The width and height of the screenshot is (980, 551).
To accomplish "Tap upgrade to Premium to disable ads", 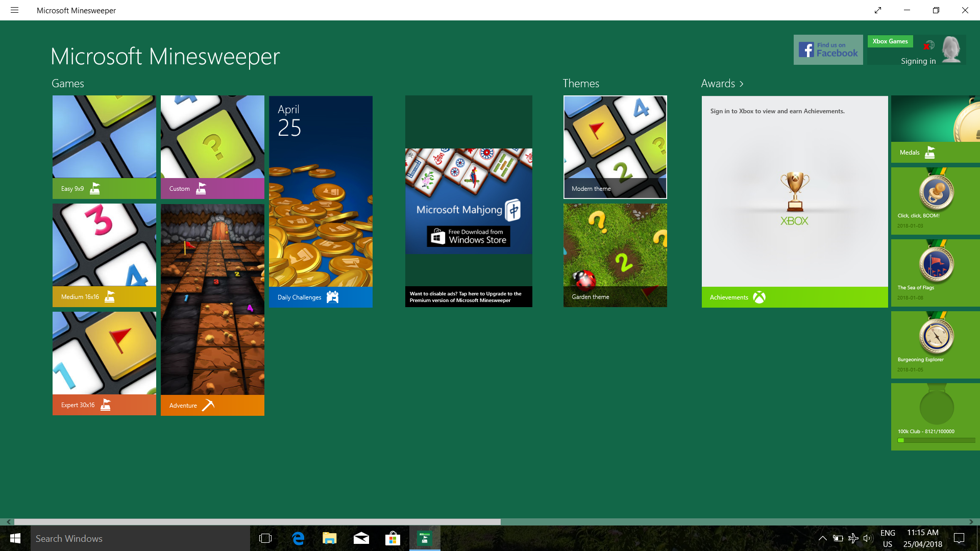I will point(469,297).
